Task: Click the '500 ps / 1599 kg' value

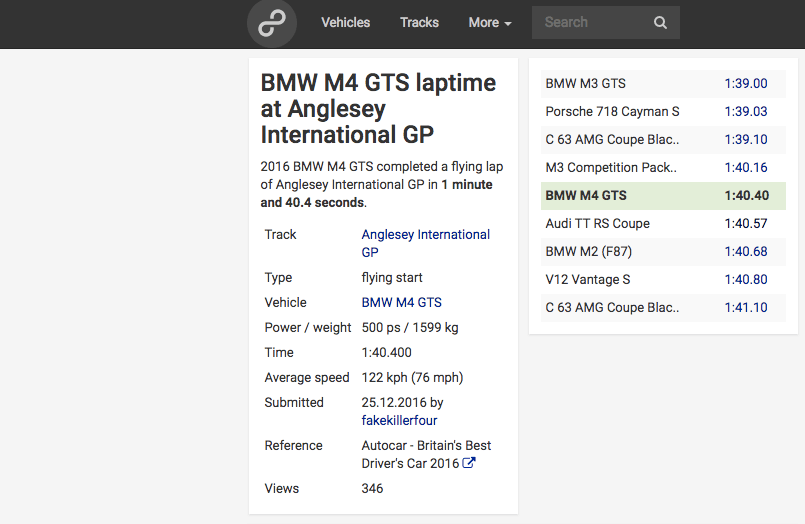Action: tap(410, 327)
